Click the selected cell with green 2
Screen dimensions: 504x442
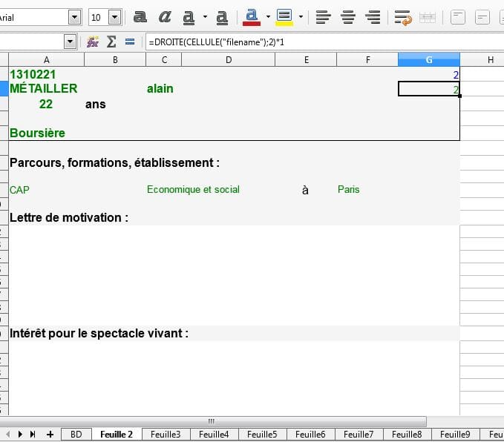429,89
